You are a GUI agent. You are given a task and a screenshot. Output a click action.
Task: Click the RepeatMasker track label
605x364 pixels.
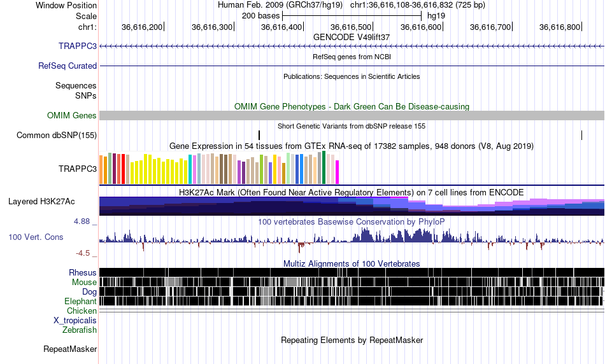[70, 349]
